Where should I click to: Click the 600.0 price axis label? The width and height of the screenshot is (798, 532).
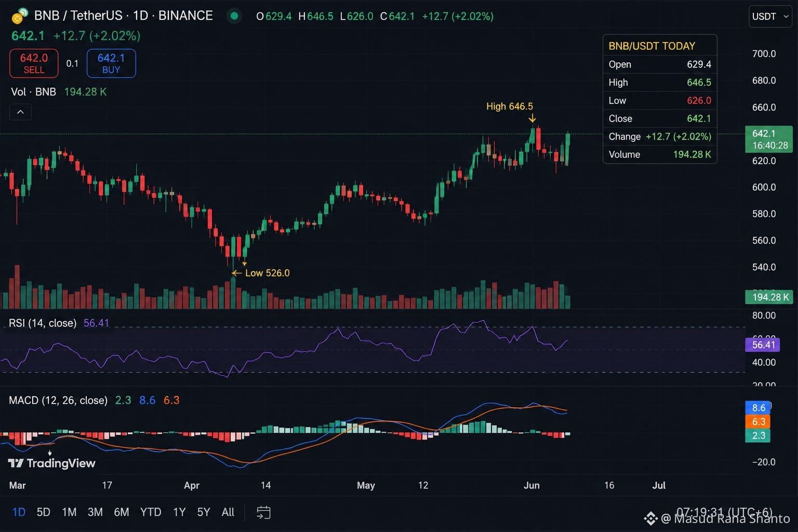[x=764, y=188]
